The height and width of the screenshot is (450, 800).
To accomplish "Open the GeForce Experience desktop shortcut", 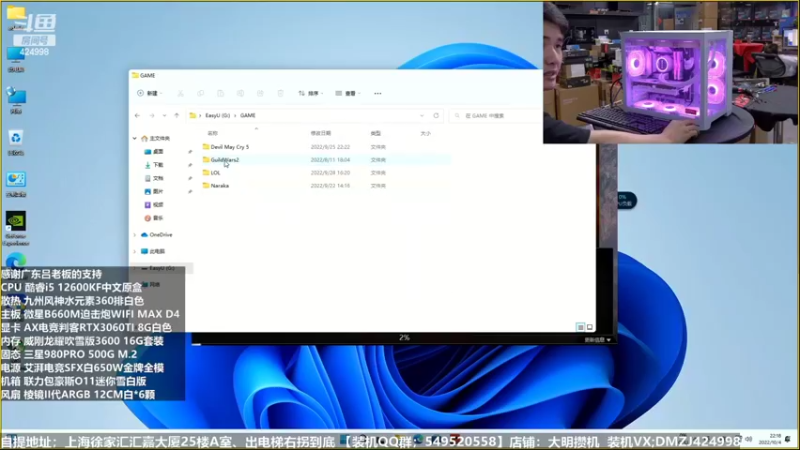I will coord(16,229).
